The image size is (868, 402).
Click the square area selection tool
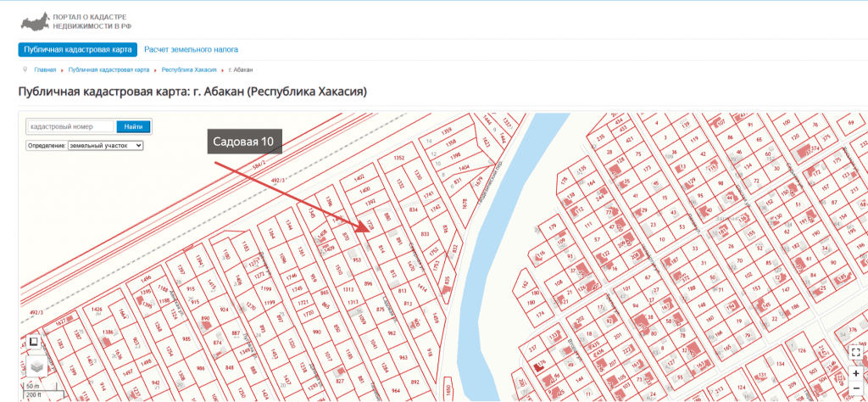[33, 342]
